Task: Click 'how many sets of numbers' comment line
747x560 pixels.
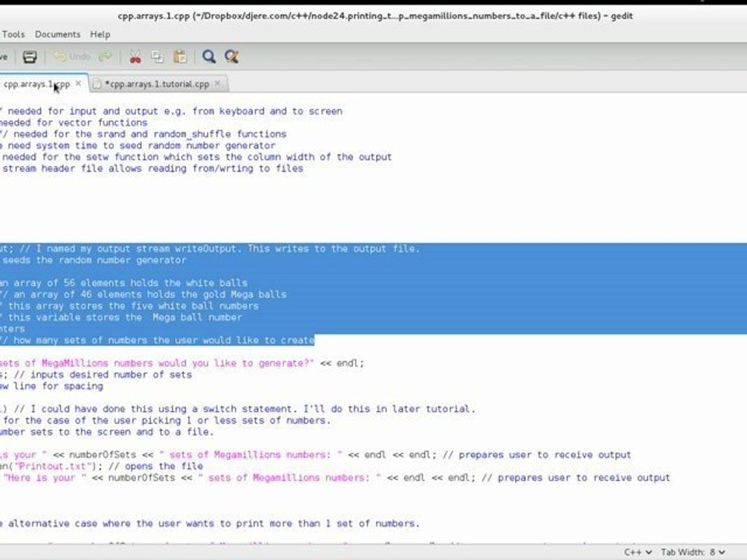Action: (157, 340)
